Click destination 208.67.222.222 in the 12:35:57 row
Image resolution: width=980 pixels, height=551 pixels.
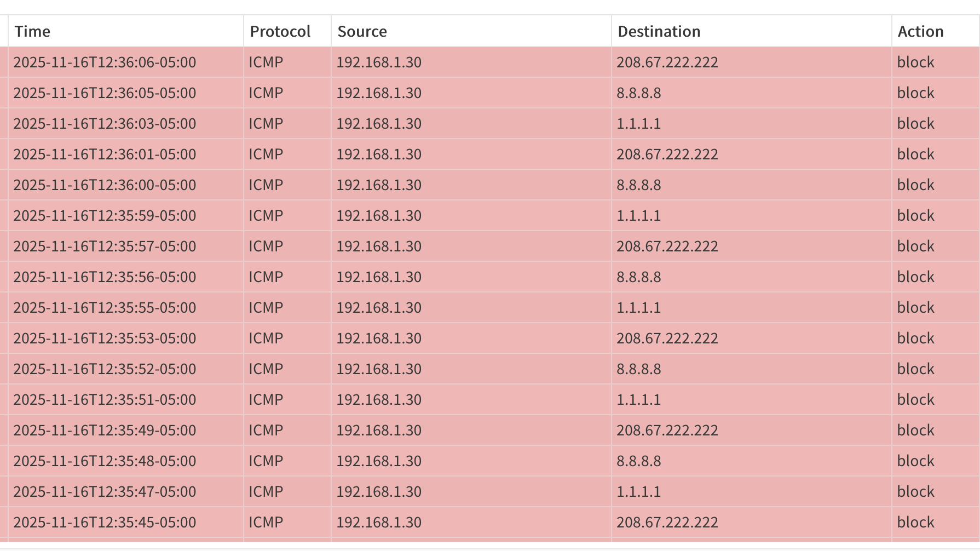click(667, 246)
